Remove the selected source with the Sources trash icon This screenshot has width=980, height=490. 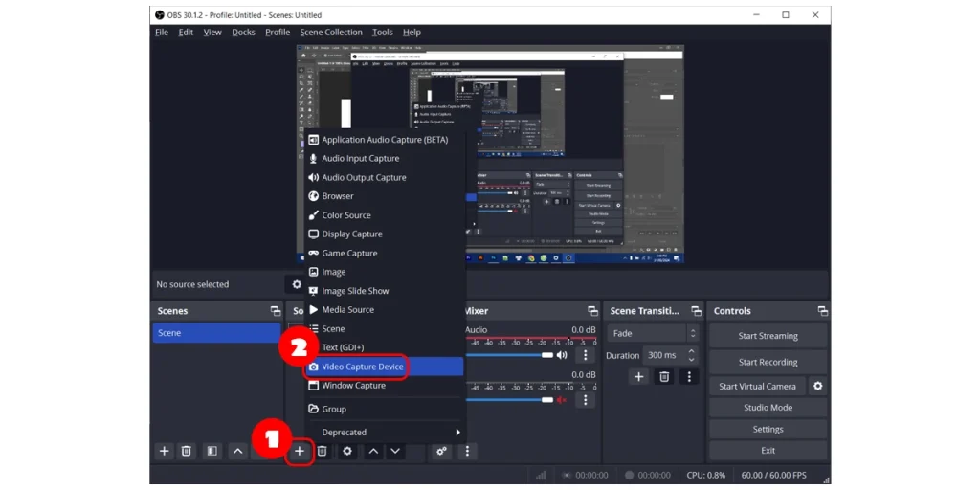[322, 451]
